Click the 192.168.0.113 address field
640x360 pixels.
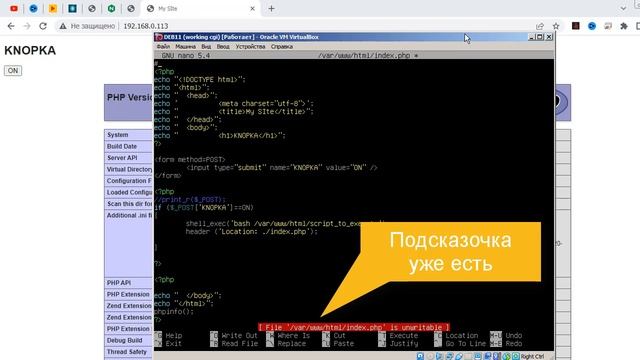point(146,26)
